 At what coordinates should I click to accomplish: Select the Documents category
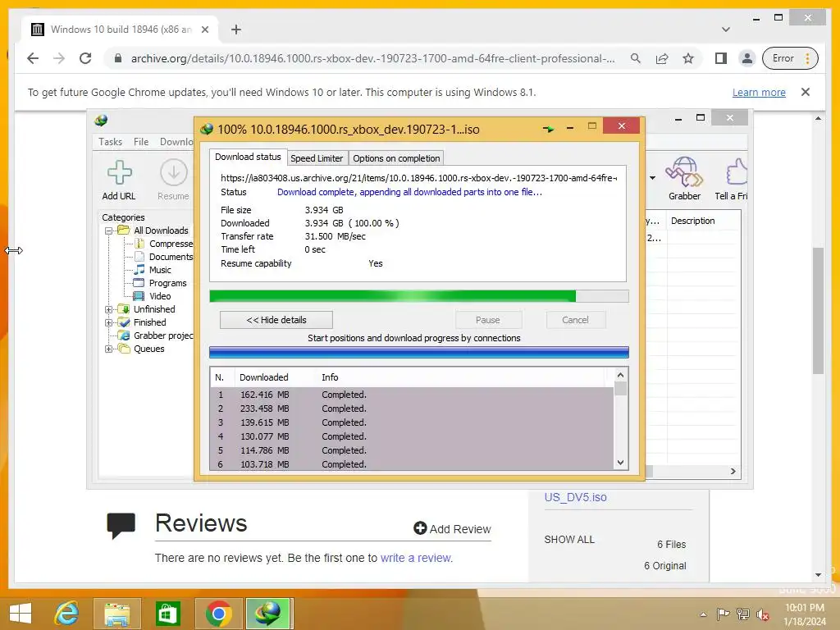tap(171, 257)
